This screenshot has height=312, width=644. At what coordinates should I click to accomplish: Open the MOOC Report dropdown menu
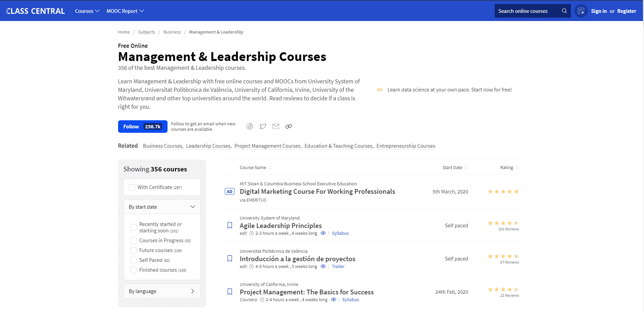click(x=125, y=11)
